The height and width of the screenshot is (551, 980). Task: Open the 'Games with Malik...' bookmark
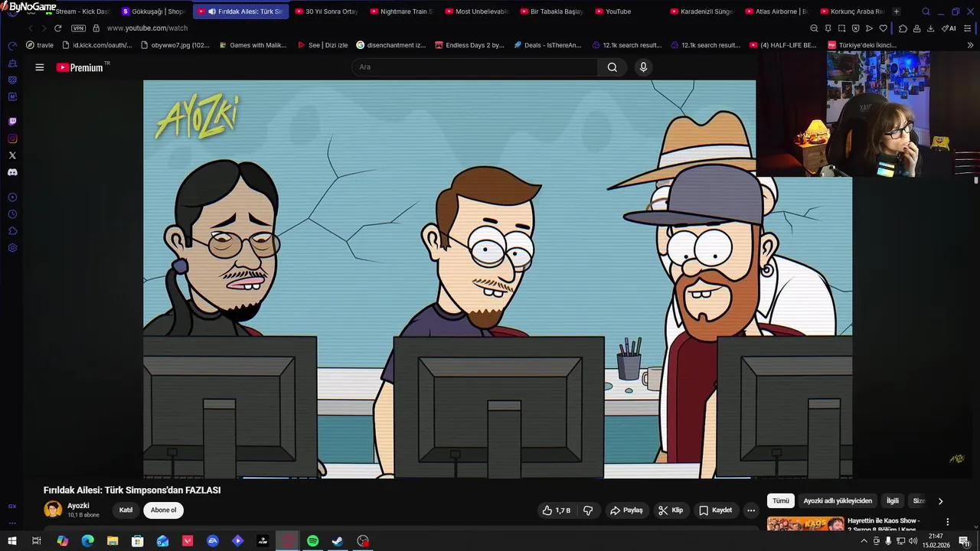click(x=252, y=45)
